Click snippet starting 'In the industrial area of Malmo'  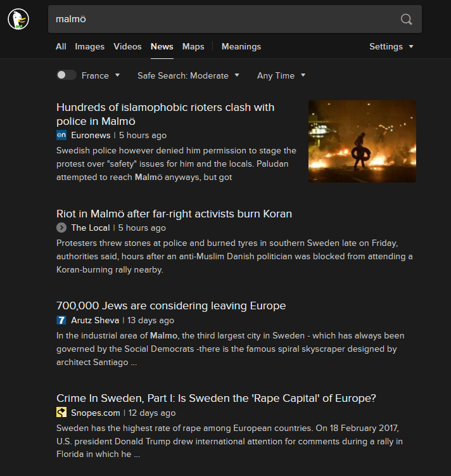[230, 349]
